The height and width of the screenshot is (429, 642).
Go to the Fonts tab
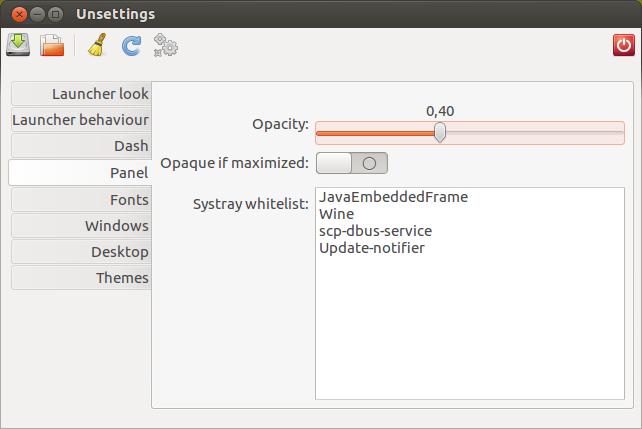point(81,200)
